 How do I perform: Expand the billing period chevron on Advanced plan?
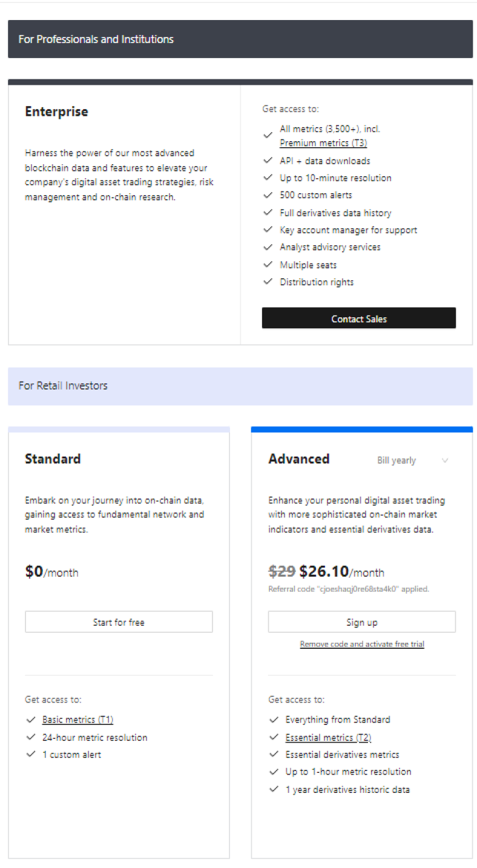tap(446, 460)
